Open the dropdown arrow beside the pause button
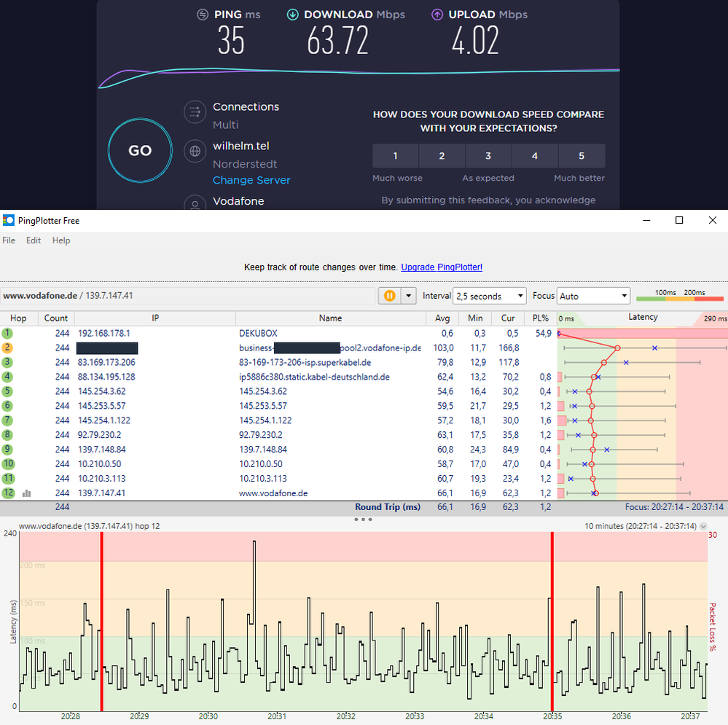The image size is (728, 725). 409,296
